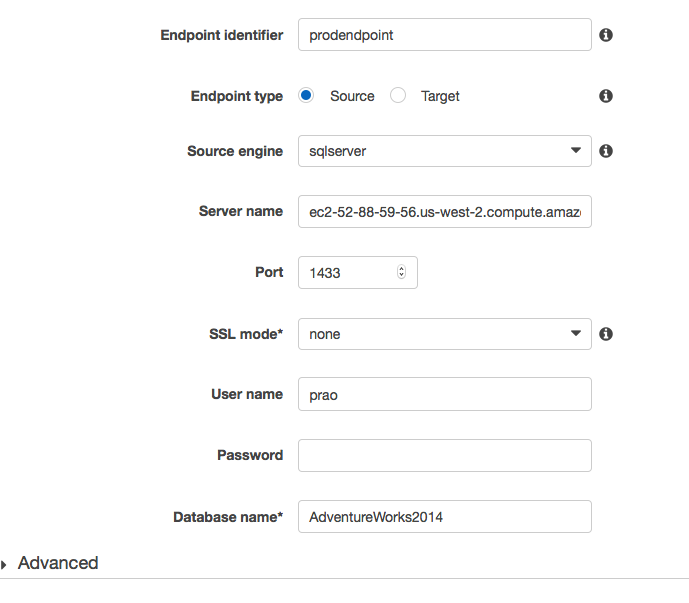The width and height of the screenshot is (689, 603).
Task: Click inside the Port 1433 field
Action: (x=345, y=272)
